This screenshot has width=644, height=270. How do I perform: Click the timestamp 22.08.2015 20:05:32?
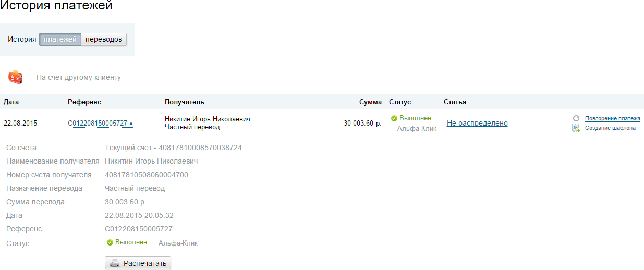pyautogui.click(x=139, y=215)
